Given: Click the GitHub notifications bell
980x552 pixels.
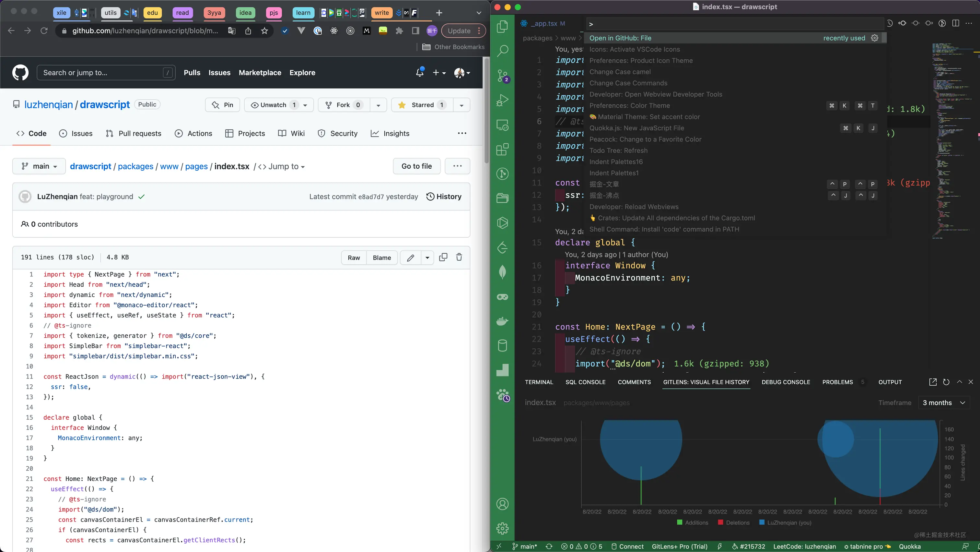Looking at the screenshot, I should (x=420, y=72).
